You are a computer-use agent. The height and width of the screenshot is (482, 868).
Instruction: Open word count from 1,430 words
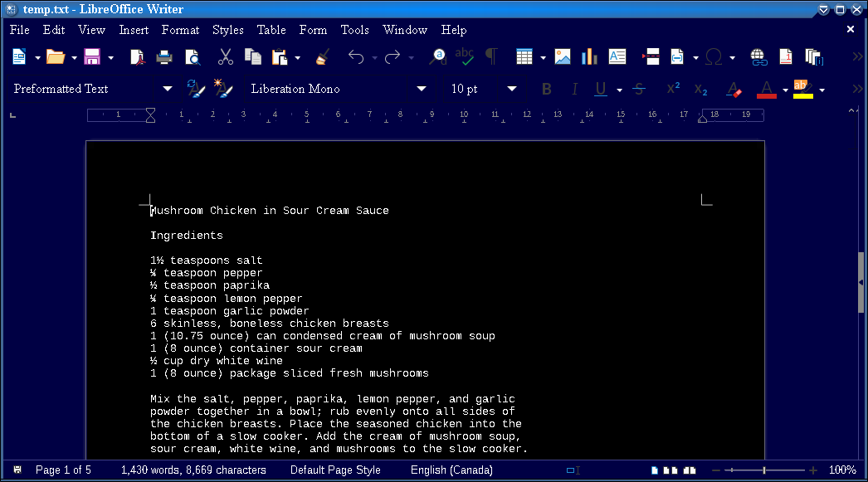tap(193, 470)
